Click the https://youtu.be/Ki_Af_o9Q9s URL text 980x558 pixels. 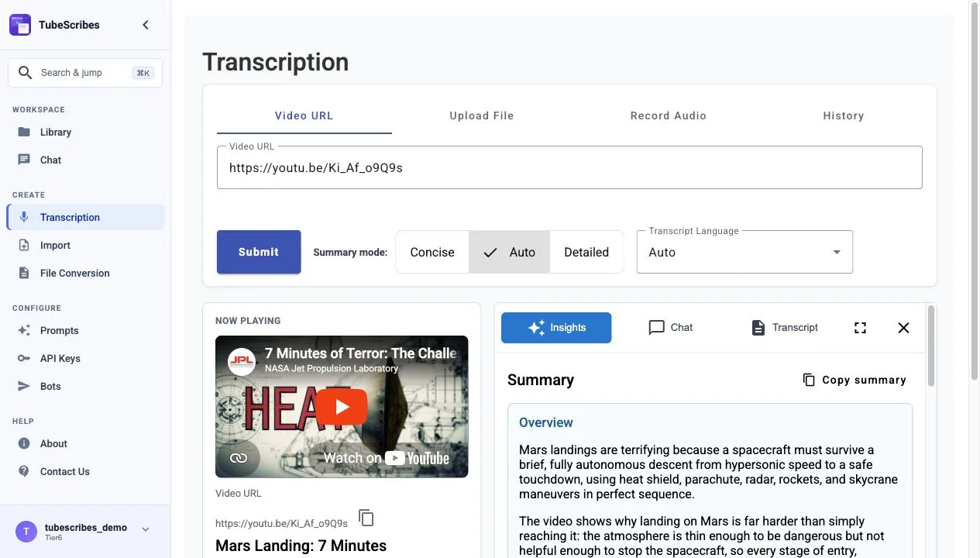(x=281, y=523)
